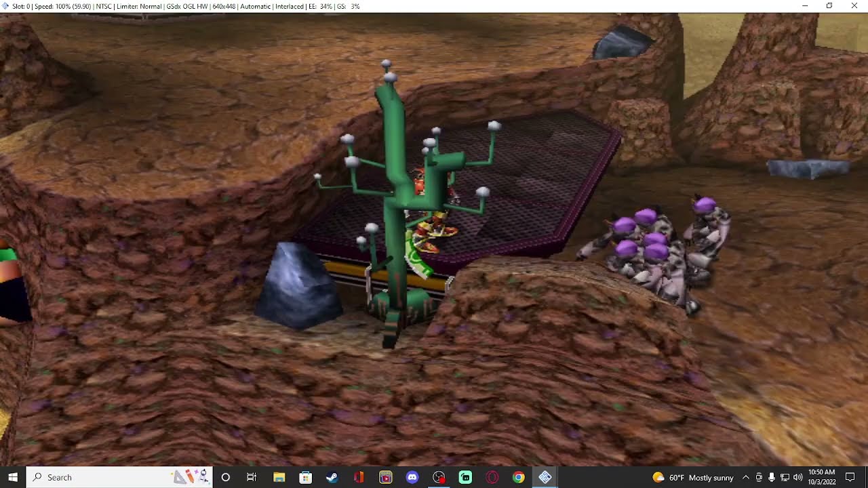868x488 pixels.
Task: Click the microphone tray icon
Action: point(772,477)
